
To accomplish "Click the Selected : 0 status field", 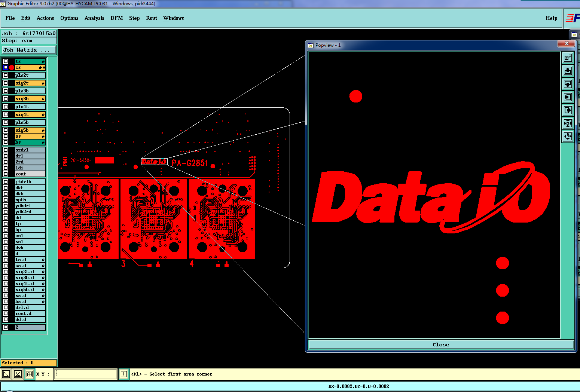I will [x=29, y=363].
